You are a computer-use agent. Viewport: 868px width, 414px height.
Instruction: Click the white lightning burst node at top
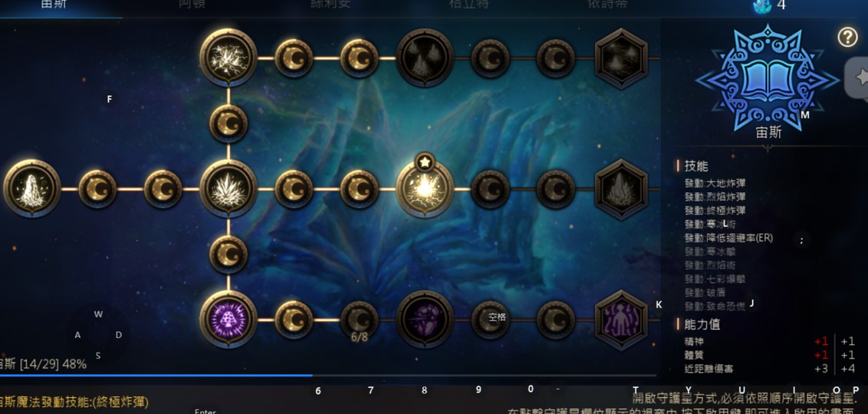point(228,58)
